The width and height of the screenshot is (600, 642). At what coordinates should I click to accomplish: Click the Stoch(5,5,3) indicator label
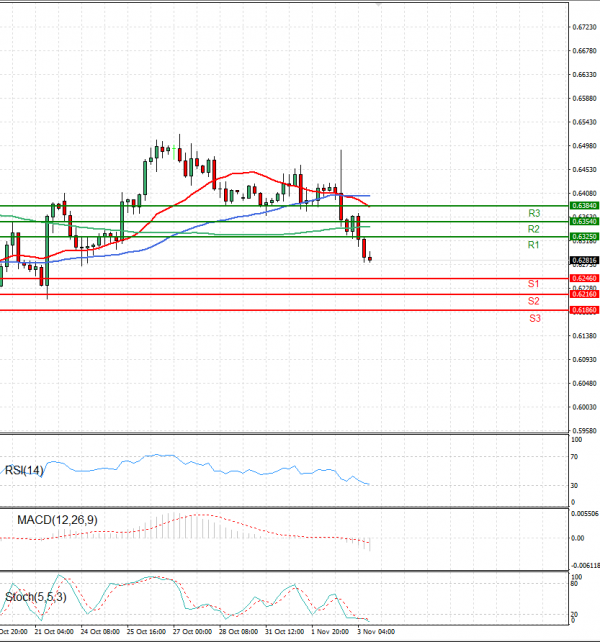(x=36, y=597)
